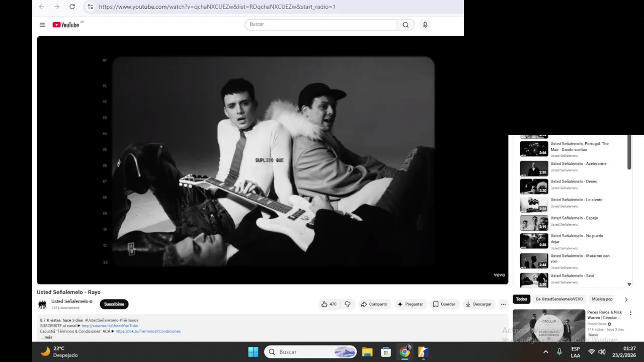Click the main video player
This screenshot has height=362, width=644.
pyautogui.click(x=272, y=160)
